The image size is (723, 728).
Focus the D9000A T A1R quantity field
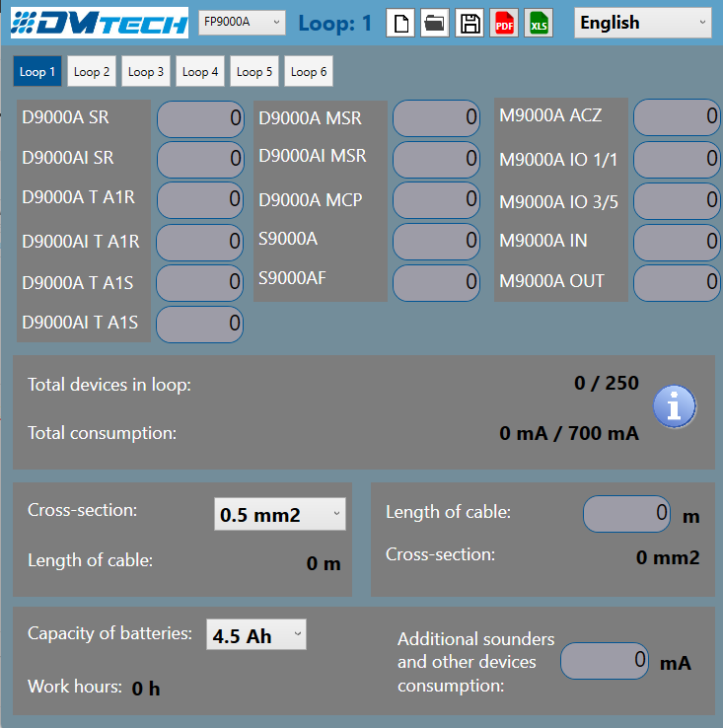[x=200, y=200]
